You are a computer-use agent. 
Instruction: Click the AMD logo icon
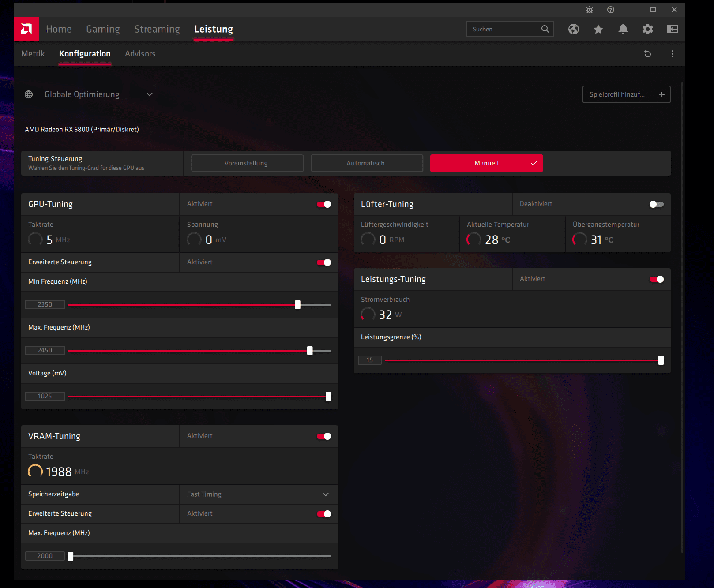pos(26,29)
